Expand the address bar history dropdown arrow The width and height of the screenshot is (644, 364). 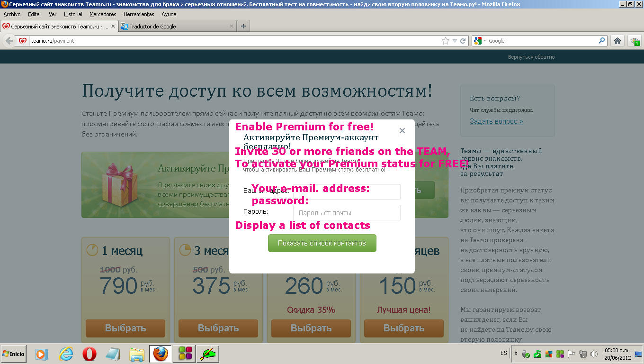[x=455, y=41]
